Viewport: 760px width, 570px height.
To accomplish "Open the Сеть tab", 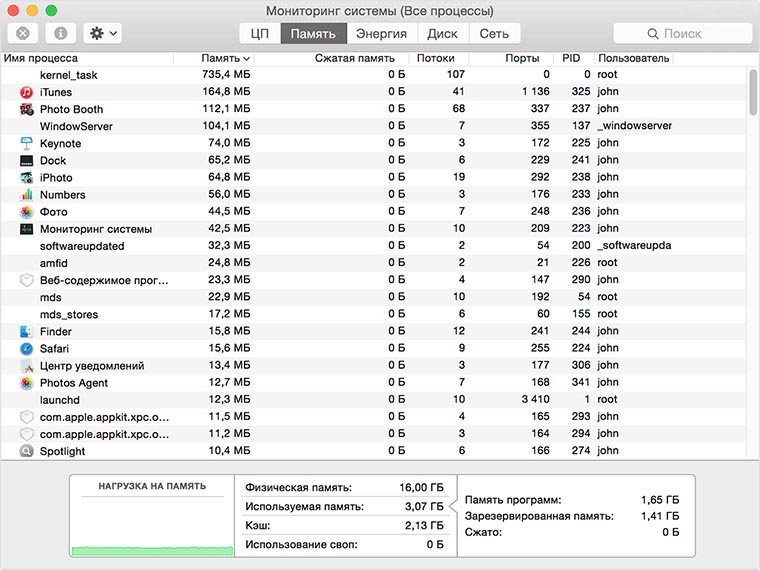I will 494,33.
